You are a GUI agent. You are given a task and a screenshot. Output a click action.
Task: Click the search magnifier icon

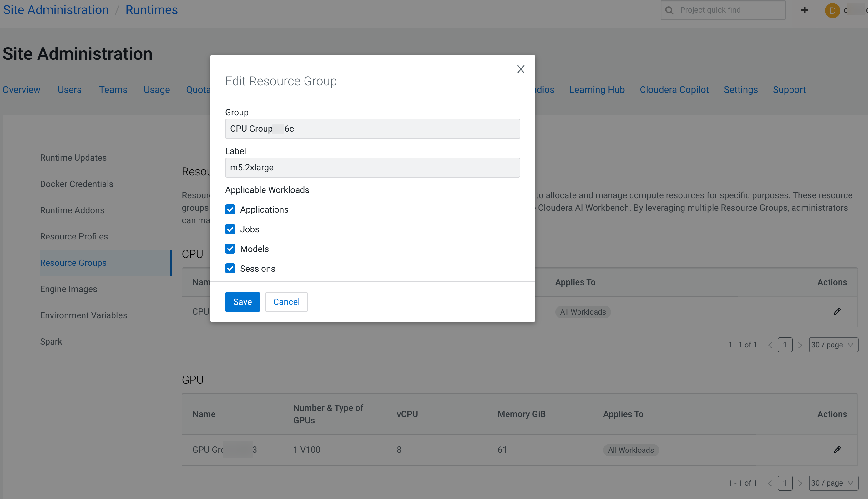[669, 10]
